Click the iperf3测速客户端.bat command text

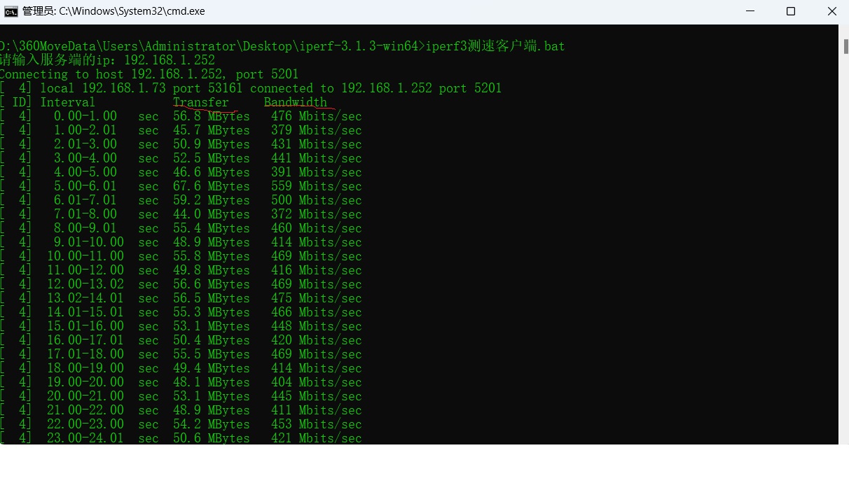(x=495, y=46)
